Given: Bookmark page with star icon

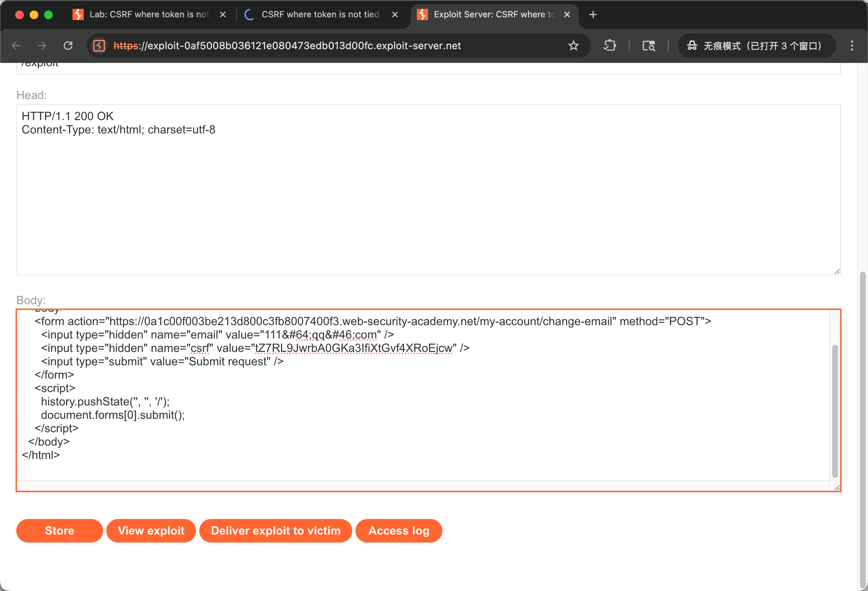Looking at the screenshot, I should tap(573, 46).
